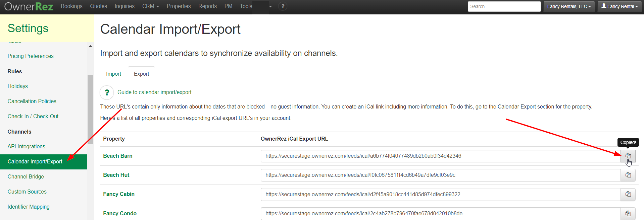Copy the Beach Barn iCal URL
Viewport: 644px width, 220px height.
628,156
